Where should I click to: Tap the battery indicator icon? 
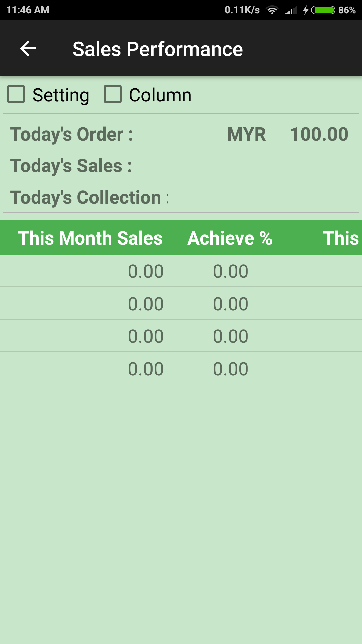click(x=323, y=10)
